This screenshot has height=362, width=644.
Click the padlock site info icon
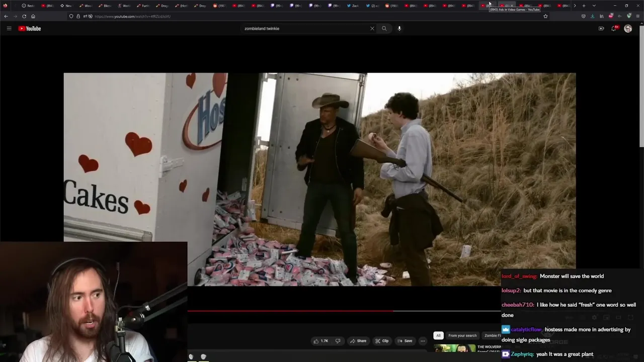click(x=78, y=16)
